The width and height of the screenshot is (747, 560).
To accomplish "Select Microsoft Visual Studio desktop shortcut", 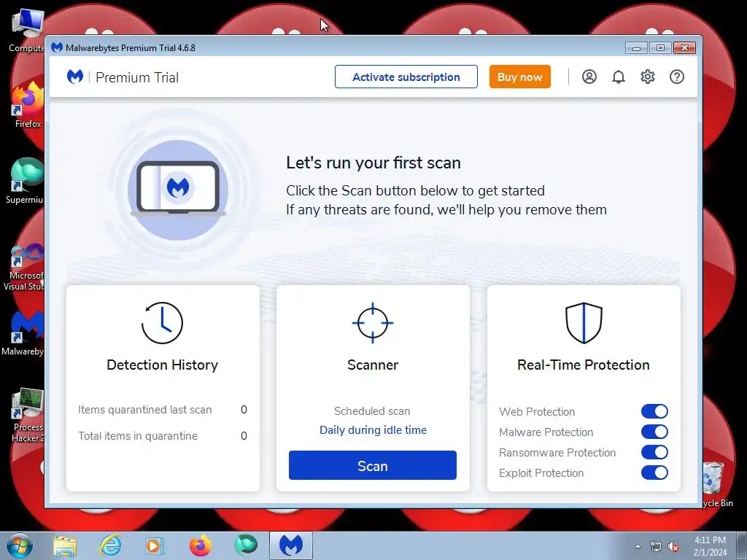I will coord(24,267).
